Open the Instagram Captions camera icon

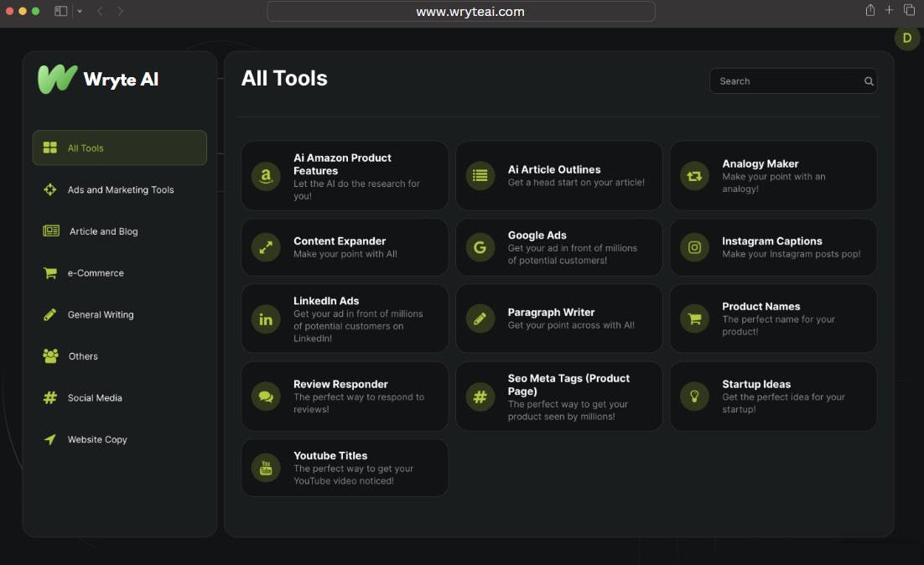pos(694,247)
